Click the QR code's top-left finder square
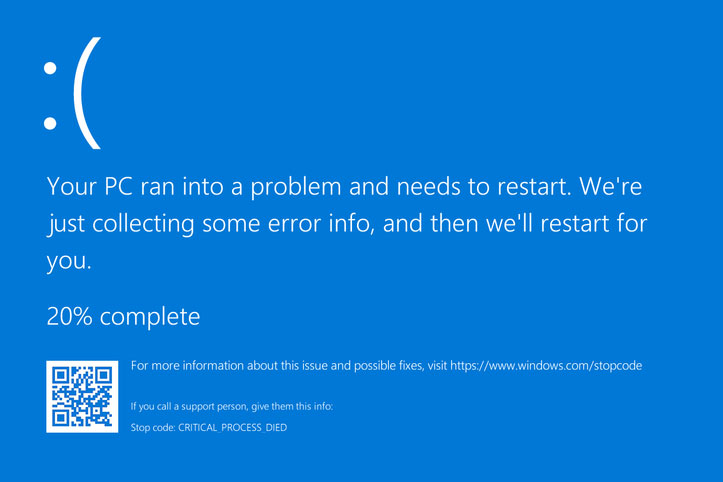 [x=60, y=375]
